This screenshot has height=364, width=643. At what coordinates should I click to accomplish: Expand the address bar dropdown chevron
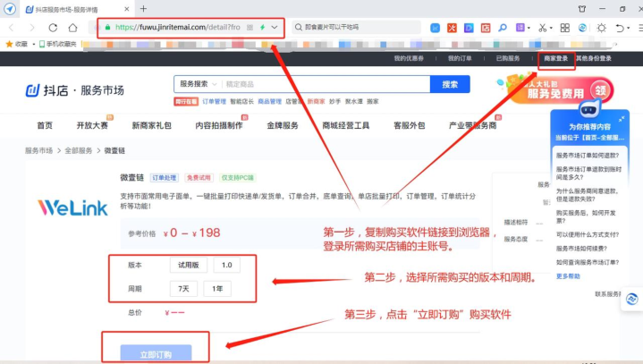275,28
